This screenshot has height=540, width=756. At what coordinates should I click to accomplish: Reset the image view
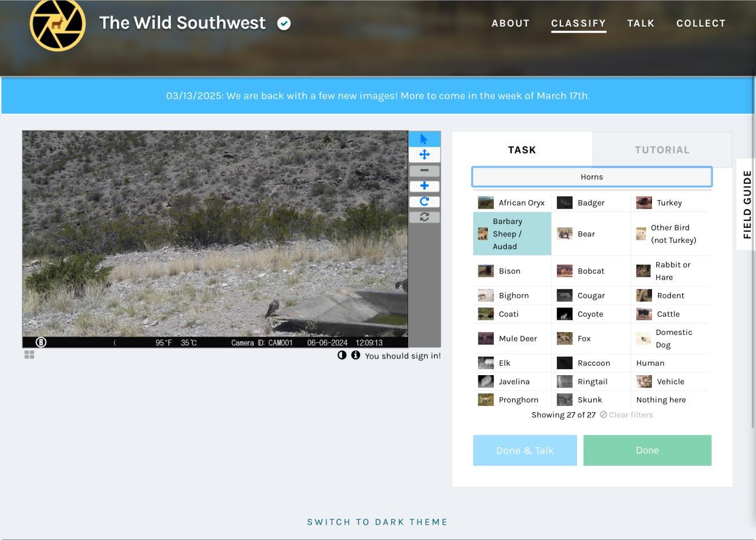click(x=424, y=217)
